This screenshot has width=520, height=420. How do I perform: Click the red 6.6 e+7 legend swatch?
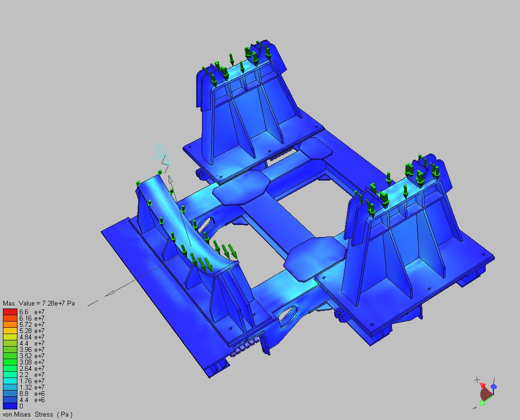pos(10,312)
